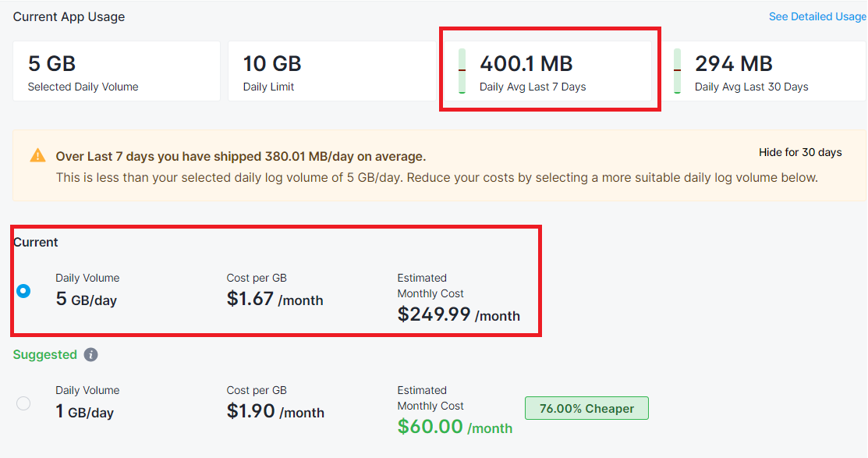Click the Suggested plan info icon

point(90,354)
